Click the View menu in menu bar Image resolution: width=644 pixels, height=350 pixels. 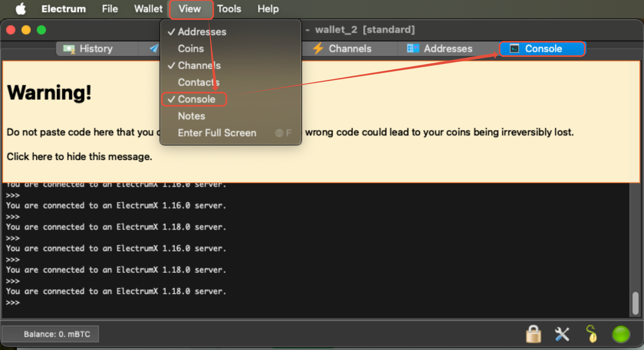pyautogui.click(x=190, y=9)
